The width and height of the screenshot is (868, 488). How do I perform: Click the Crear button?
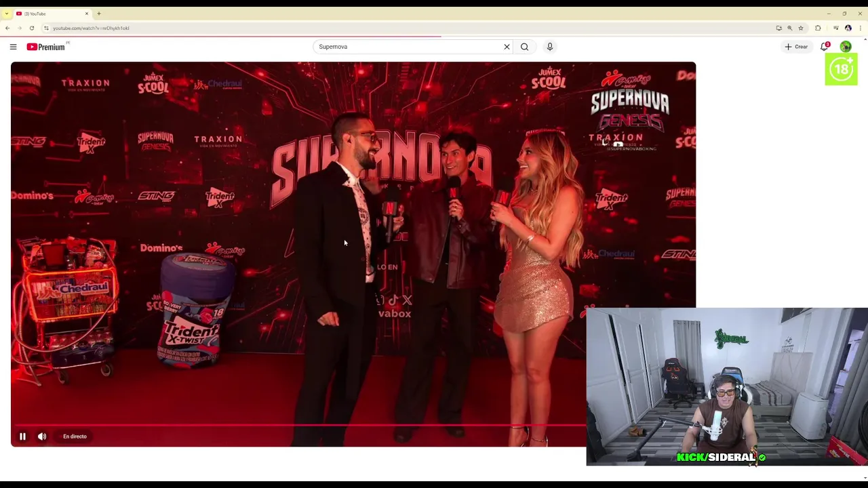pos(796,47)
